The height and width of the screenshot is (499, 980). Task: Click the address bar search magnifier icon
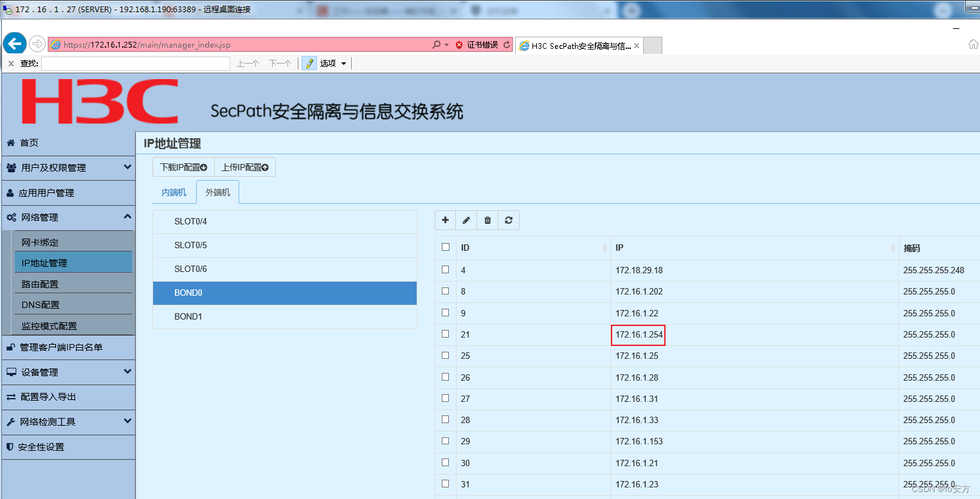[x=437, y=44]
